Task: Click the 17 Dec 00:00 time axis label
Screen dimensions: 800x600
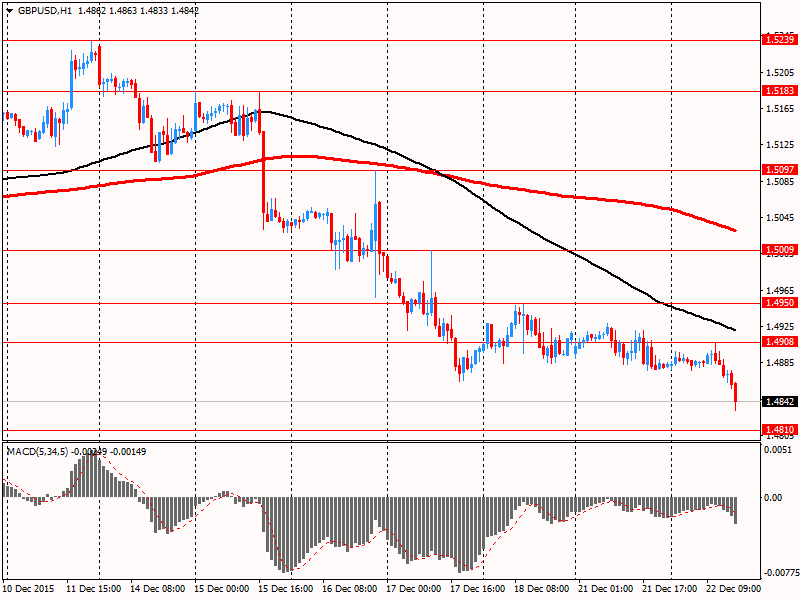Action: click(414, 589)
